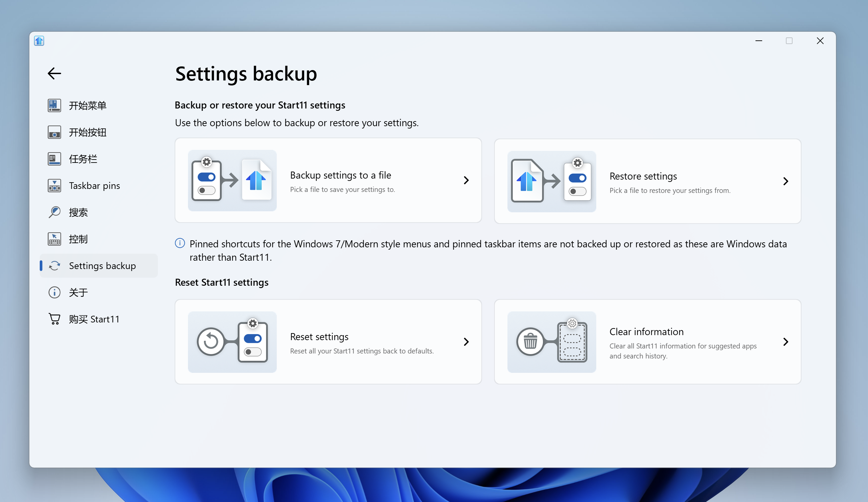The height and width of the screenshot is (502, 868).
Task: Expand the Reset settings chevron
Action: tap(466, 341)
